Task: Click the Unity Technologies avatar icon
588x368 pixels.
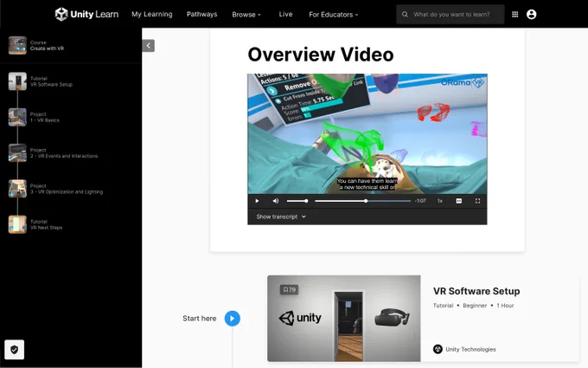Action: click(x=438, y=349)
